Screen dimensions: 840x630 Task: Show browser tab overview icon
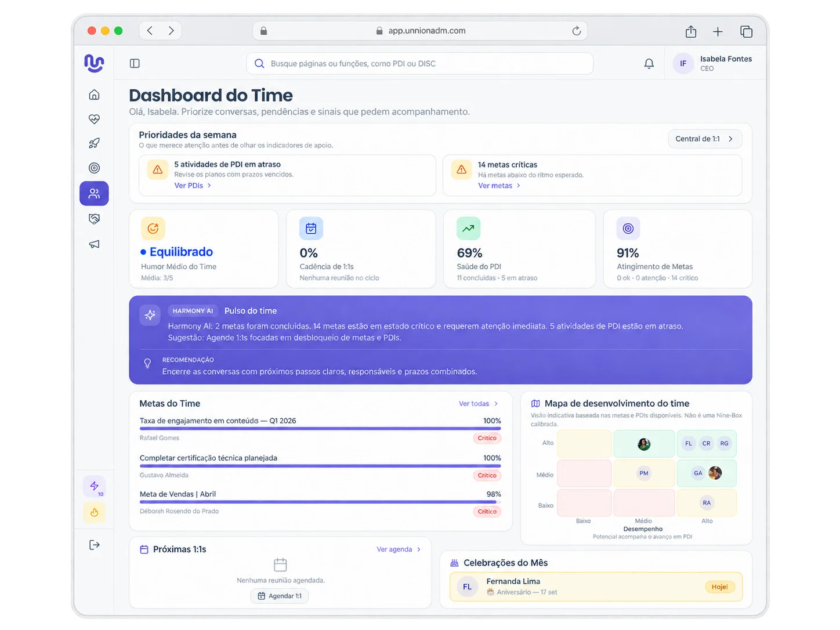click(x=746, y=31)
